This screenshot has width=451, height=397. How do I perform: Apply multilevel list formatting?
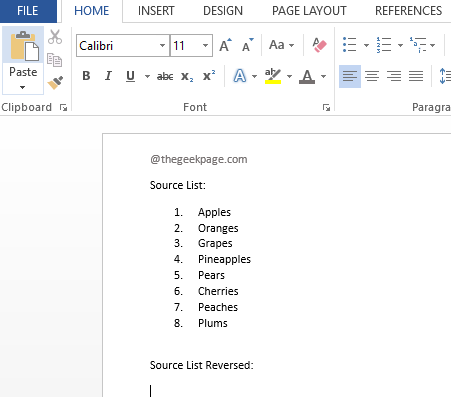(418, 45)
